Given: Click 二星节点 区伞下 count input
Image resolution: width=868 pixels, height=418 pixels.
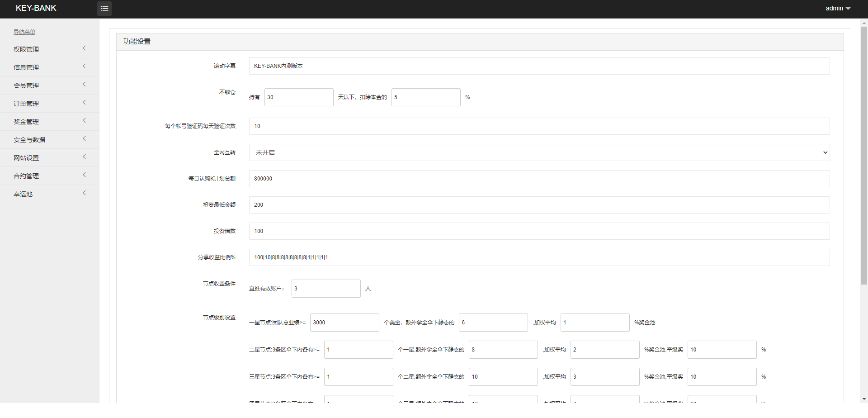Looking at the screenshot, I should point(359,350).
